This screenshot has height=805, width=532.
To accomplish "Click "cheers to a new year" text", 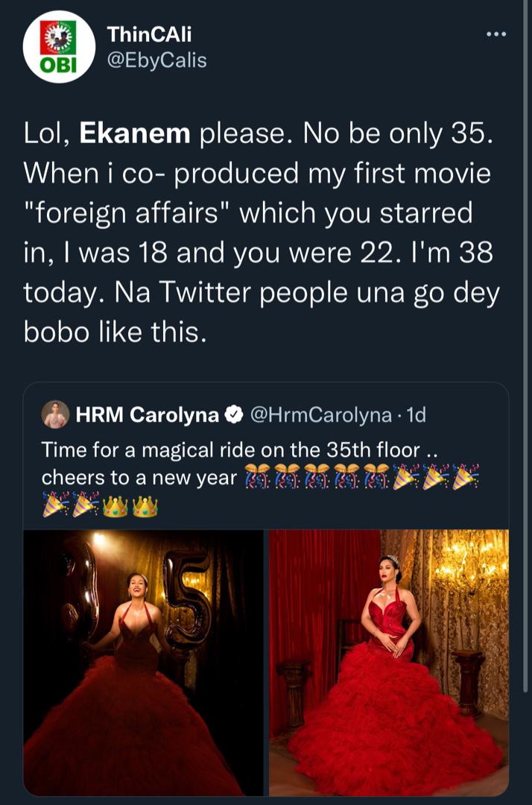I will coord(137,478).
